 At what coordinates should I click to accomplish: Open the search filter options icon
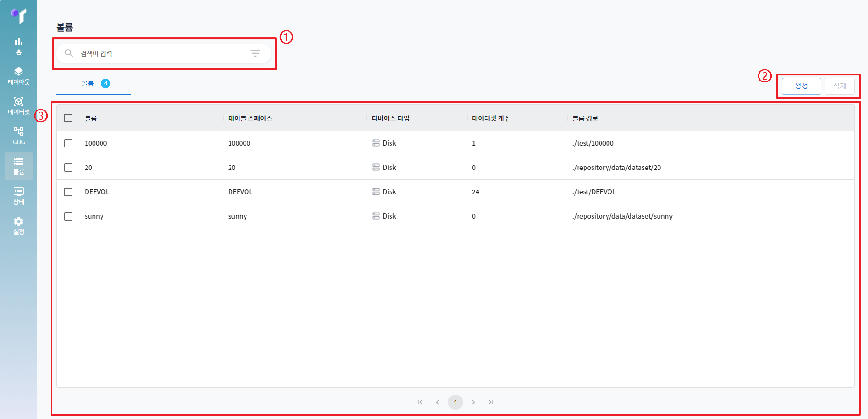(x=255, y=53)
